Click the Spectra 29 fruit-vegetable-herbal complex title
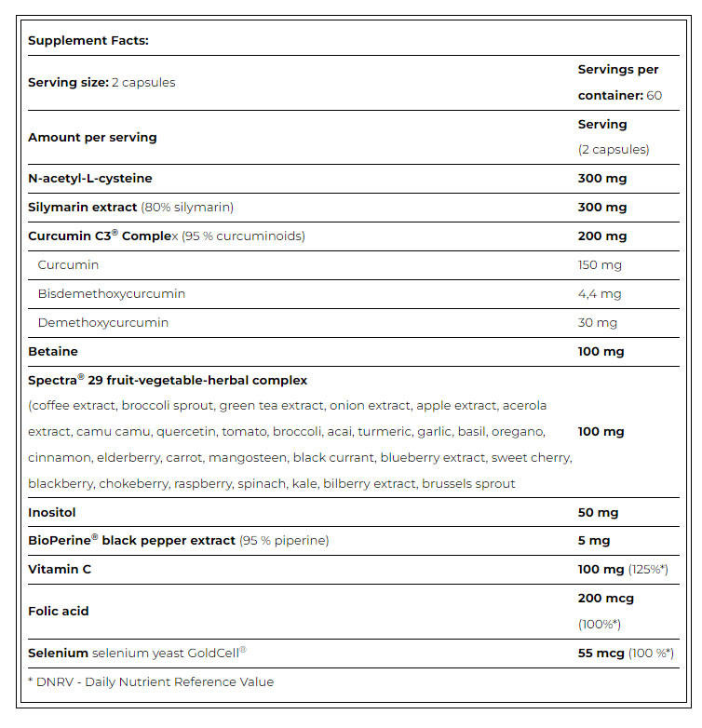702x728 pixels. (168, 380)
